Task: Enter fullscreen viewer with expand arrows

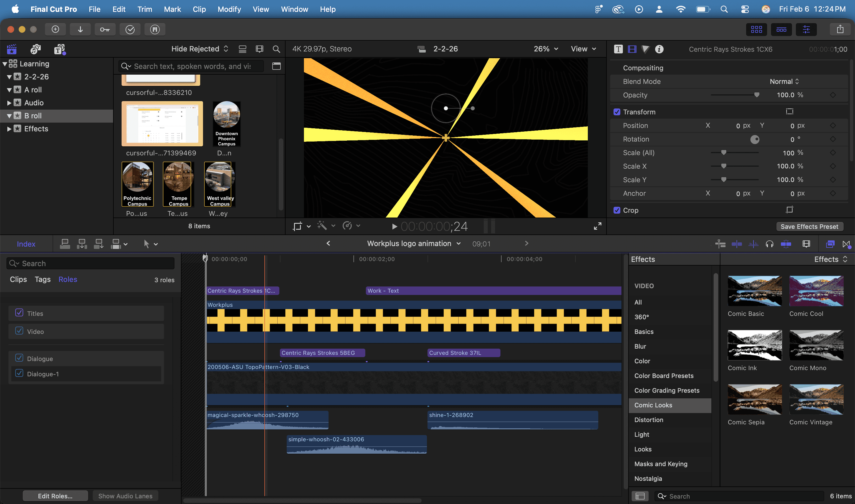Action: tap(597, 226)
